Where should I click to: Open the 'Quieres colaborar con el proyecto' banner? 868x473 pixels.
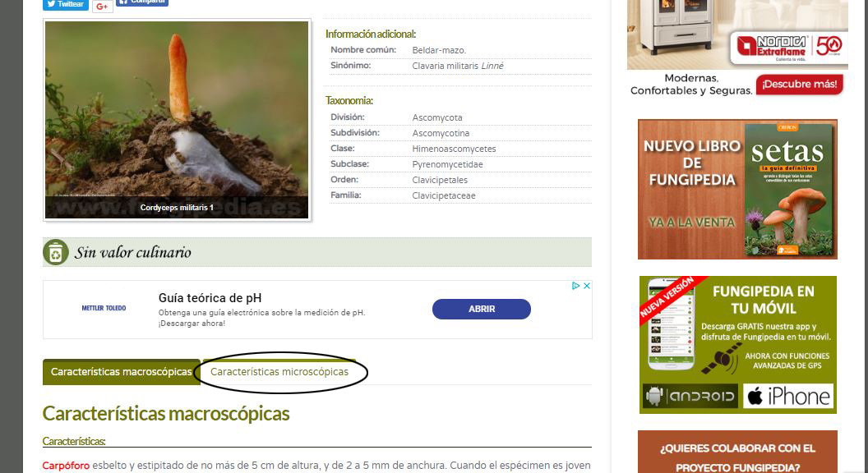(737, 457)
